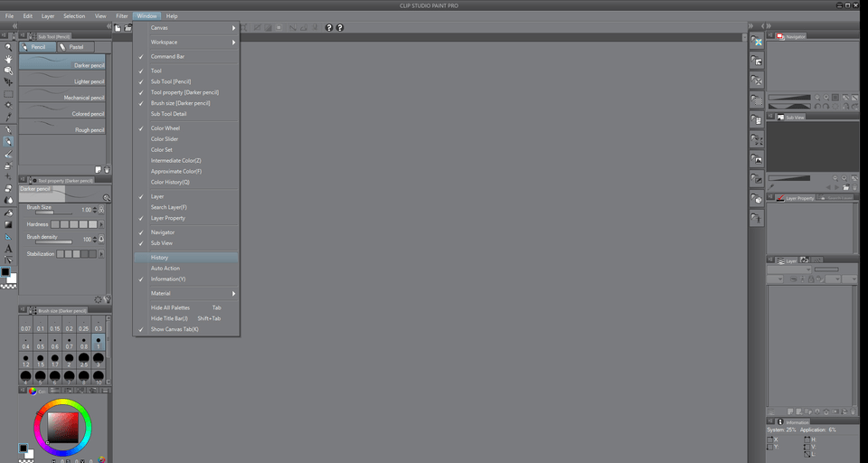Zoom in within the Navigator panel
This screenshot has width=868, height=463.
point(826,98)
